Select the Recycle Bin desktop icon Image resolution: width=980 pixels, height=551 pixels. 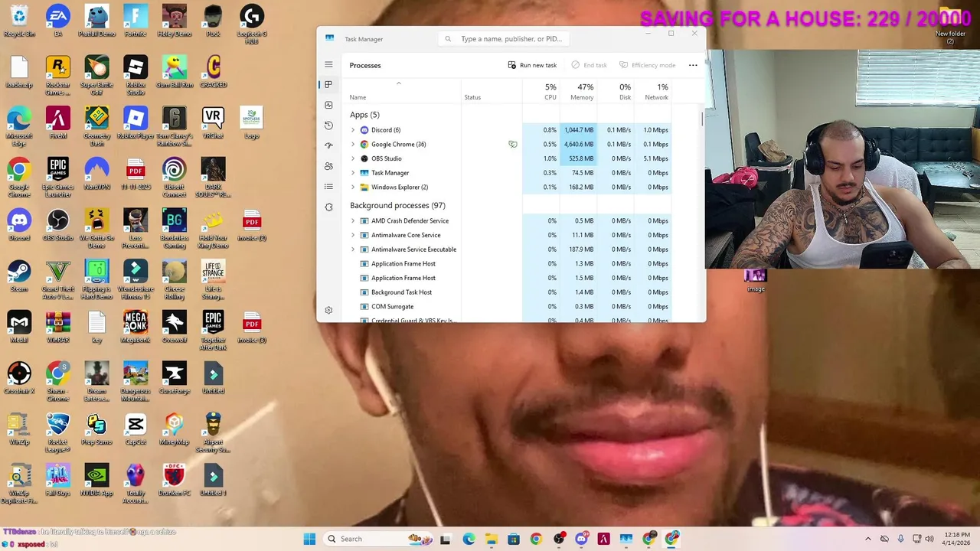(19, 21)
